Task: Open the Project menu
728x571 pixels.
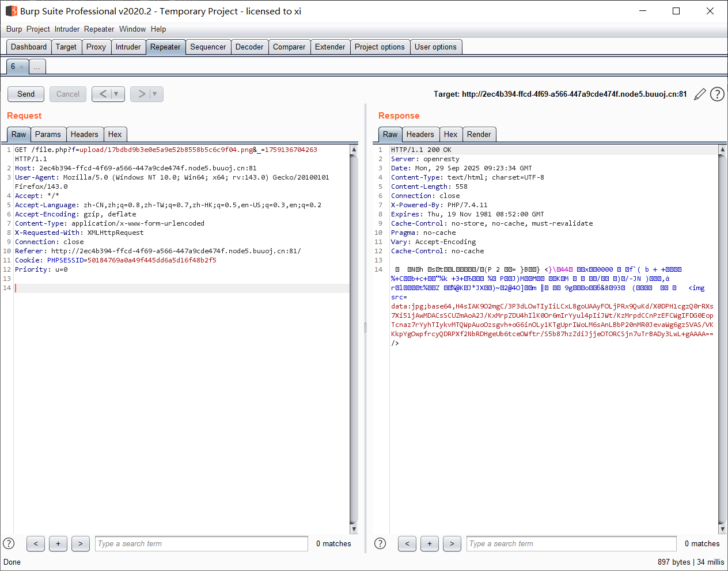Action: (38, 29)
